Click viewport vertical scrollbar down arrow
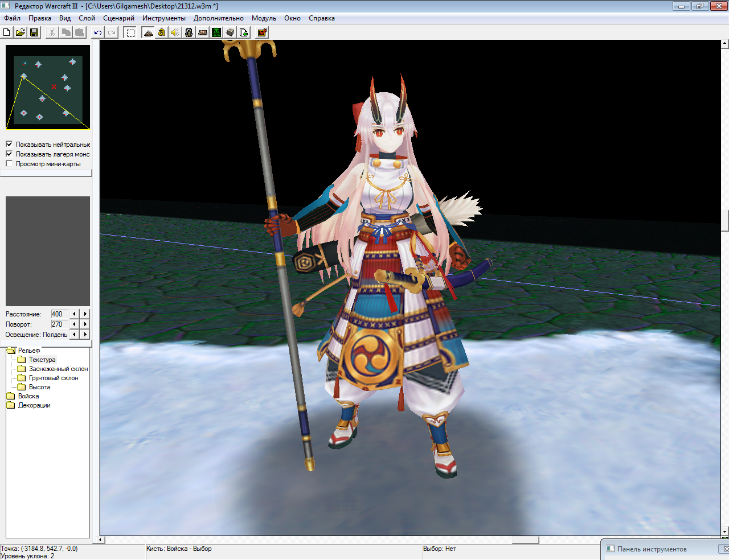The height and width of the screenshot is (560, 729). click(x=725, y=532)
